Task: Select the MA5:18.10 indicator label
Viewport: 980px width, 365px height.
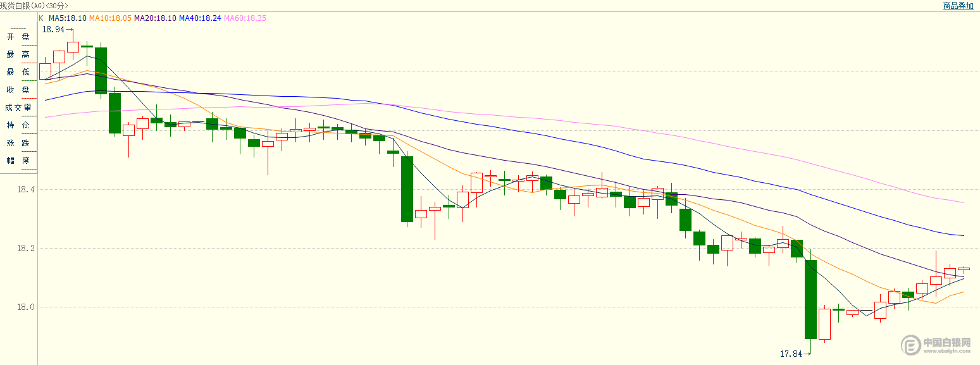Action: pos(67,18)
